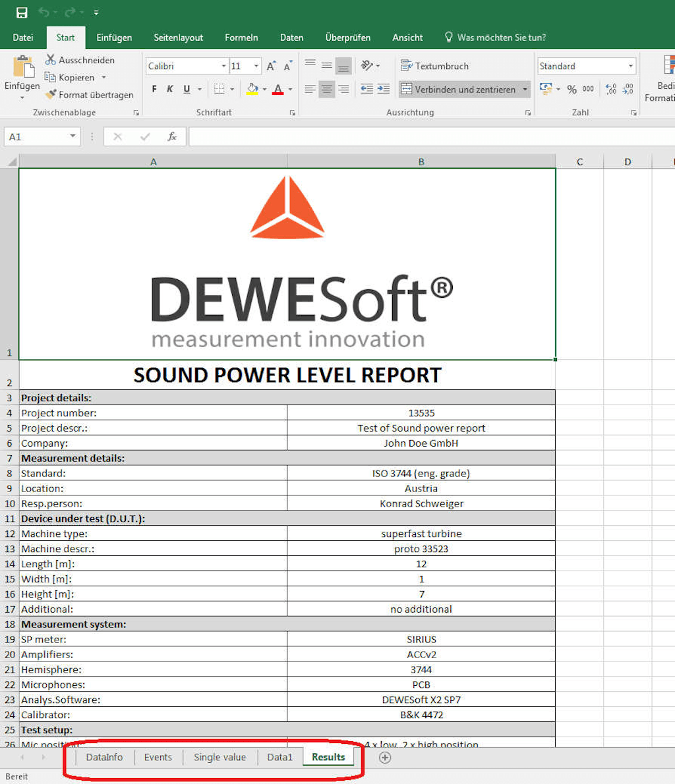Click the accounting currency format icon
This screenshot has width=675, height=784.
[546, 89]
